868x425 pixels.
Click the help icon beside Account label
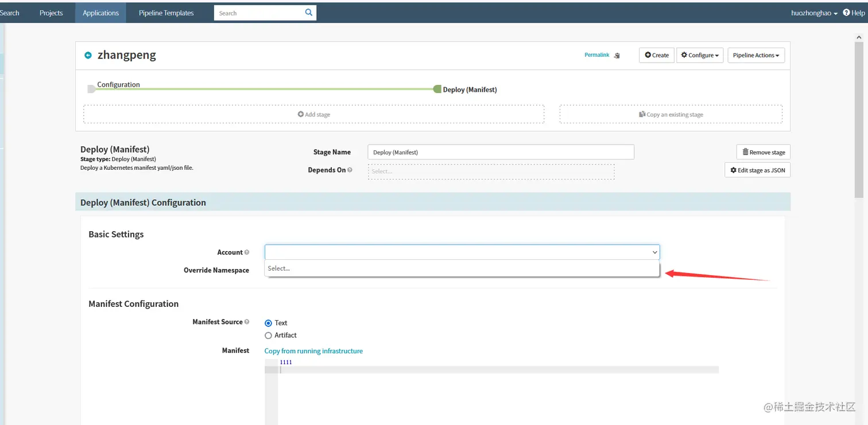[x=247, y=252]
